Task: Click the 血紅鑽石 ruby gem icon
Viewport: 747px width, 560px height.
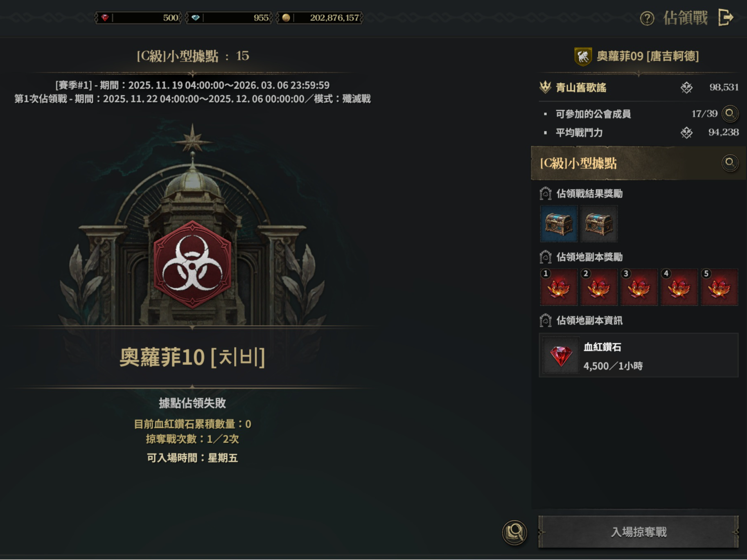Action: tap(561, 355)
